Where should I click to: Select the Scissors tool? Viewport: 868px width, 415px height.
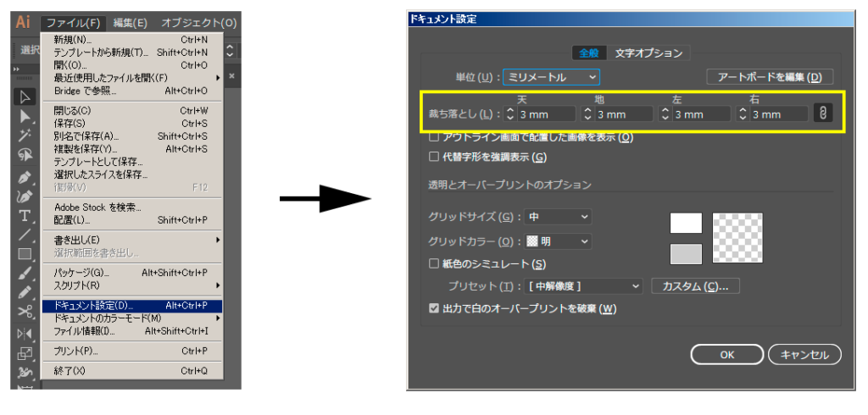pyautogui.click(x=25, y=312)
